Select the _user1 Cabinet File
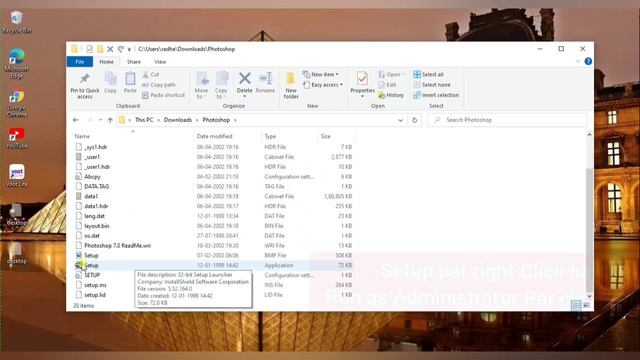 213,157
